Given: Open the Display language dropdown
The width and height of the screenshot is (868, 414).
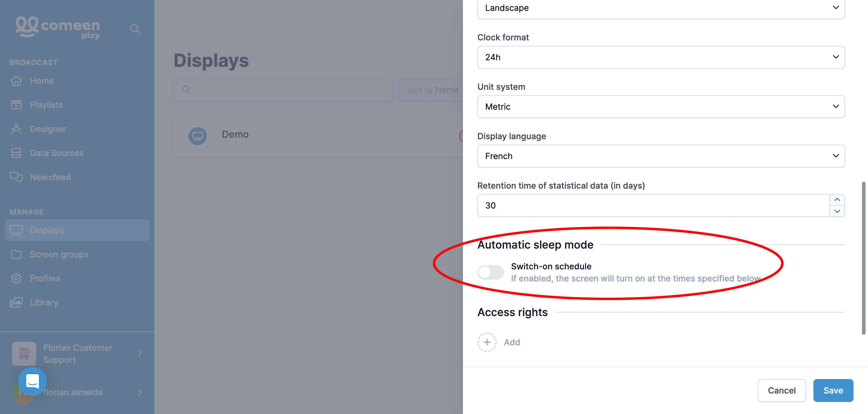Looking at the screenshot, I should (661, 156).
